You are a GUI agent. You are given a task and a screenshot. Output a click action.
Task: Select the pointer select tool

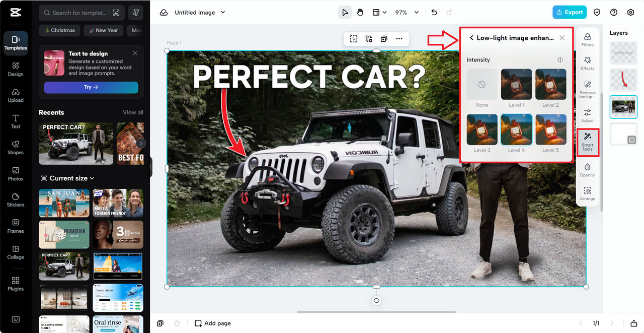click(345, 13)
